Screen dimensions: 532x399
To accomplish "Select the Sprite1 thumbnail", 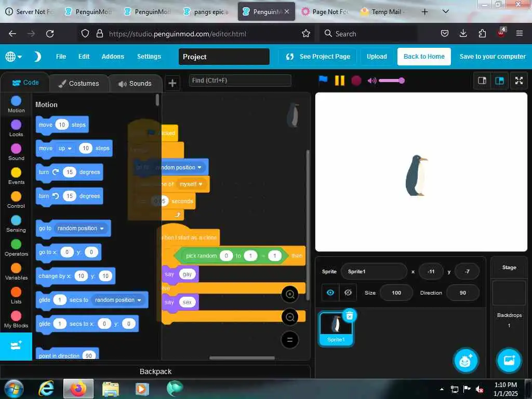I will [x=336, y=329].
